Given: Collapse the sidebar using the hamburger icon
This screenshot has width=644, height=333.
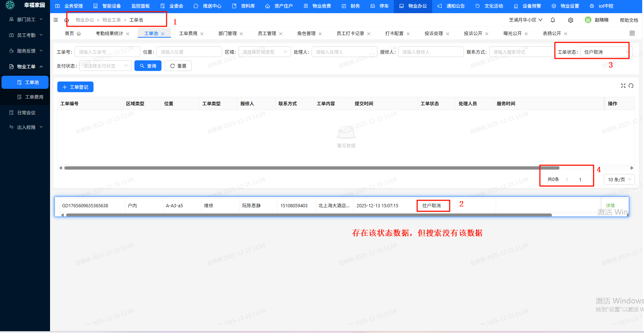Looking at the screenshot, I should click(56, 20).
